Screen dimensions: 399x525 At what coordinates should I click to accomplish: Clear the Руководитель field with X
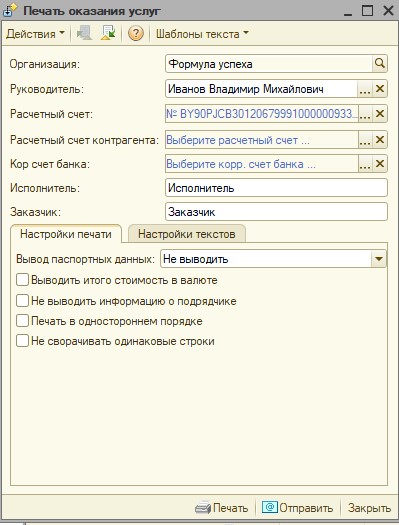coord(380,89)
